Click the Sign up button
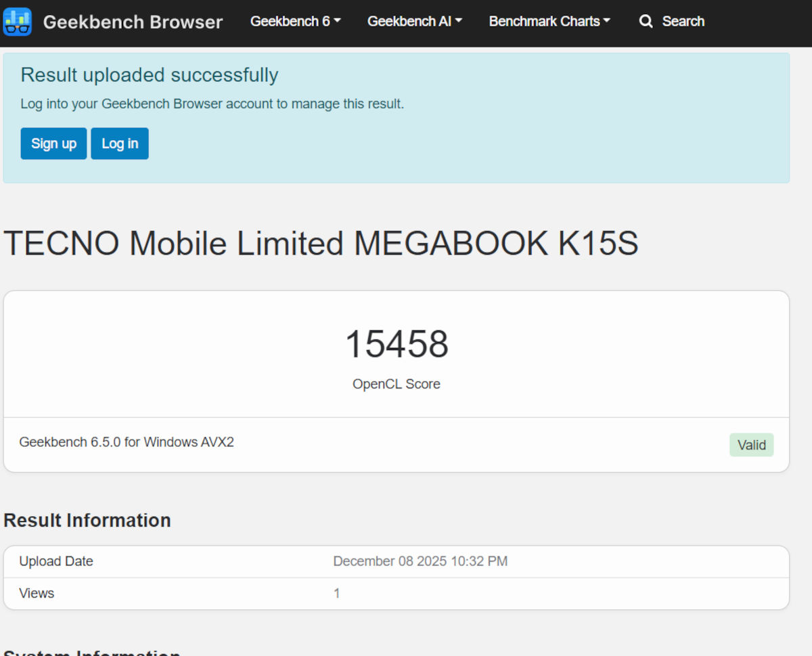Viewport: 812px width, 656px height. (53, 143)
